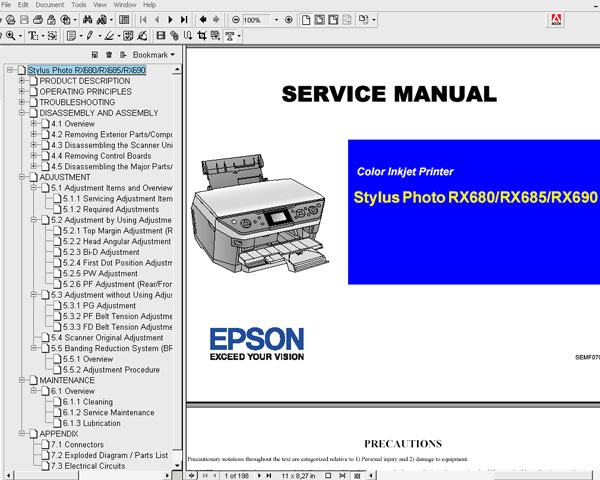Collapse the MAINTENANCE bookmark section

coord(21,380)
